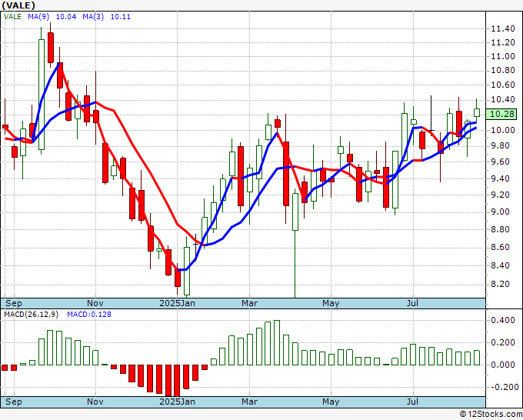Click May on the price chart axis
Viewport: 523px width, 420px height.
pyautogui.click(x=331, y=303)
